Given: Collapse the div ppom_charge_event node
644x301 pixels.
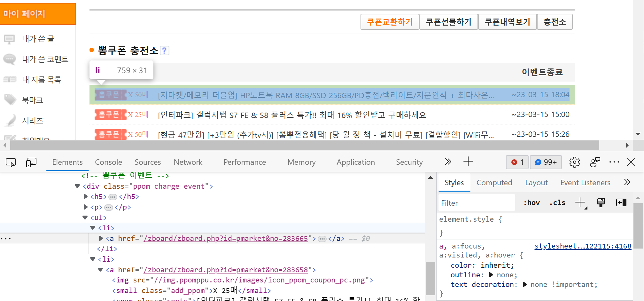Looking at the screenshot, I should click(77, 186).
